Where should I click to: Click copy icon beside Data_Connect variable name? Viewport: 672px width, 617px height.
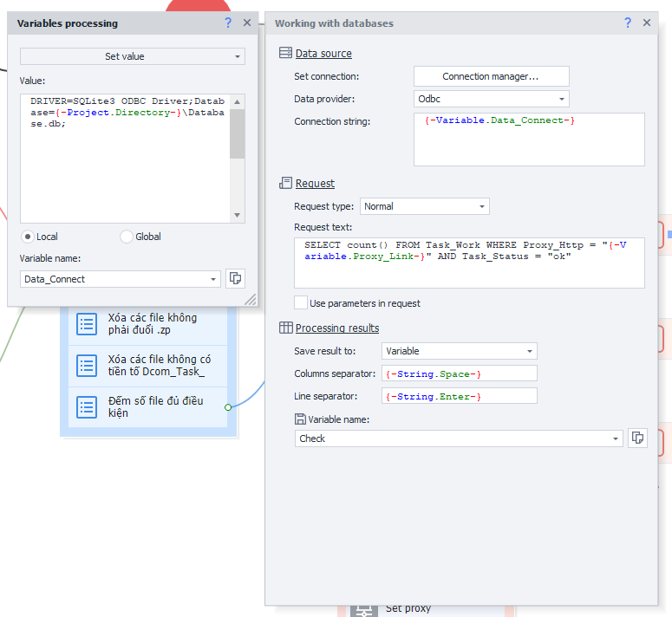[x=235, y=278]
